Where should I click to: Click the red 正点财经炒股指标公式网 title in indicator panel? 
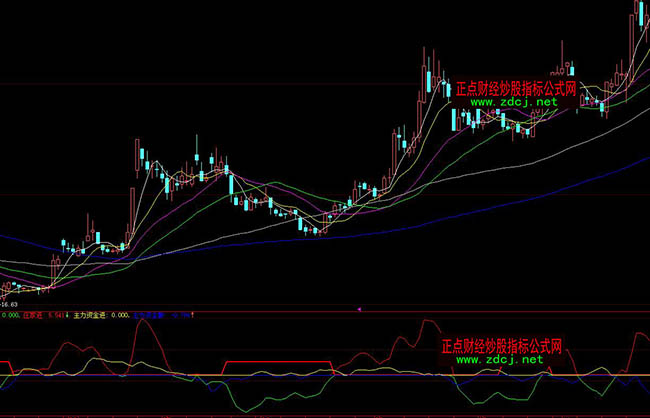(503, 346)
